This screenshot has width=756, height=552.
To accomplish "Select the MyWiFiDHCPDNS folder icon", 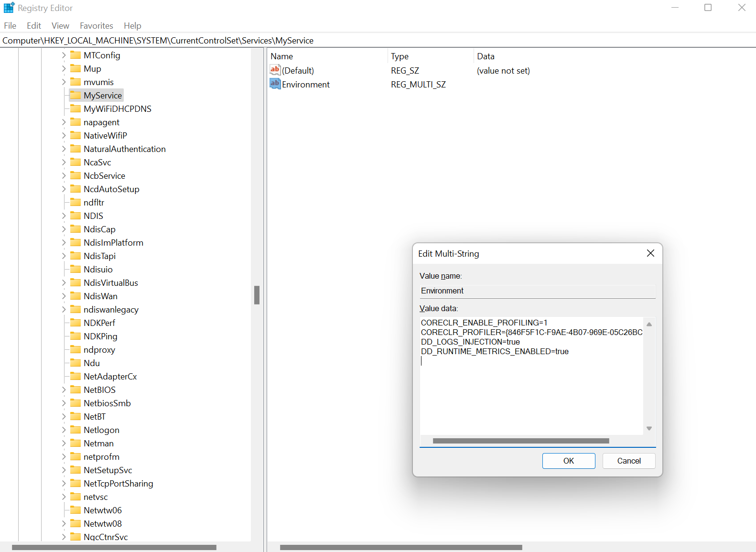I will tap(76, 108).
